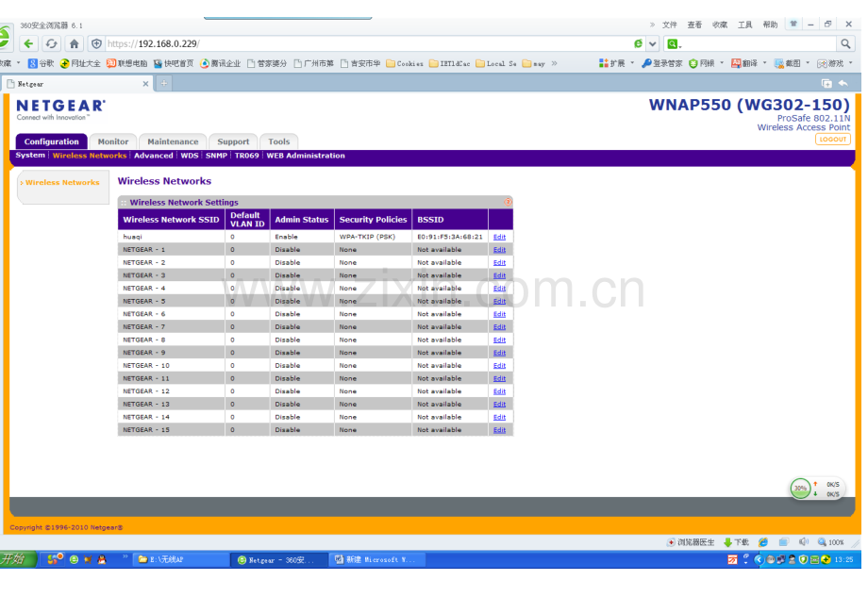Screen dimensions: 868x614
Task: Click the green compatibility mode icon in address bar
Action: coord(639,43)
